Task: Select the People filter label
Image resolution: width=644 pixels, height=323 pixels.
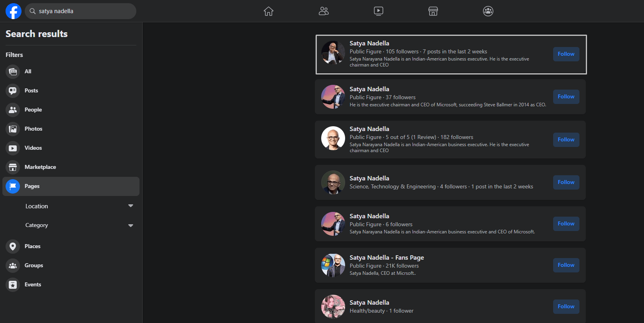Action: pyautogui.click(x=33, y=110)
